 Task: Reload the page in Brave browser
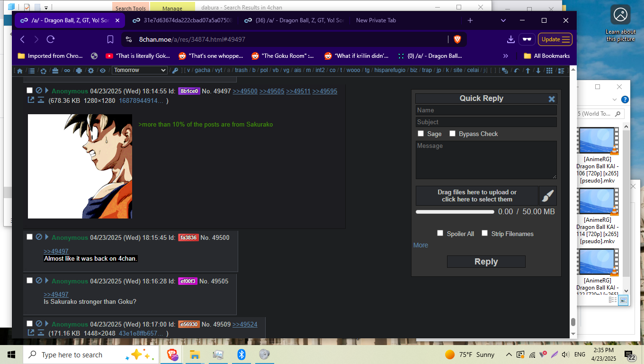pos(51,39)
